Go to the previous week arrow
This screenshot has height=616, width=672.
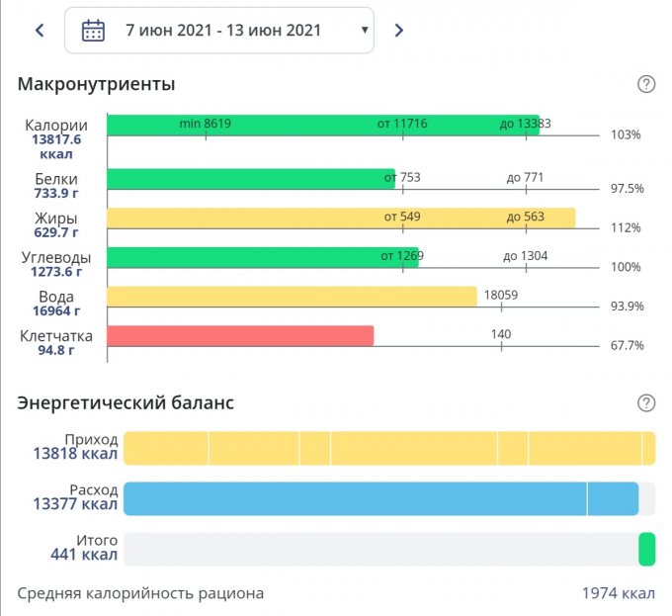click(40, 31)
